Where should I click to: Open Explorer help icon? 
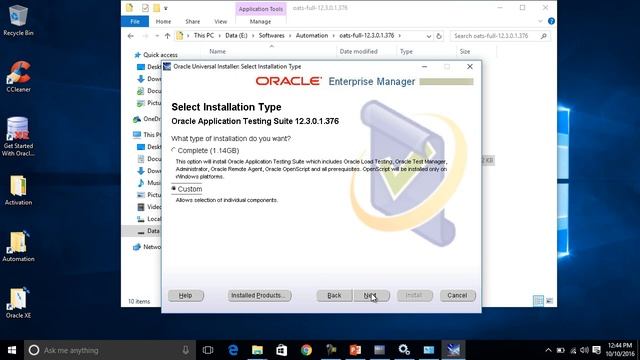551,21
